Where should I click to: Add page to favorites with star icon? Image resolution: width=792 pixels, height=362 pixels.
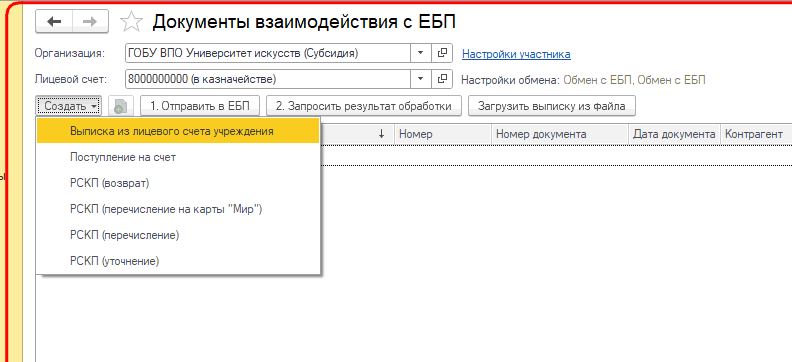coord(131,22)
